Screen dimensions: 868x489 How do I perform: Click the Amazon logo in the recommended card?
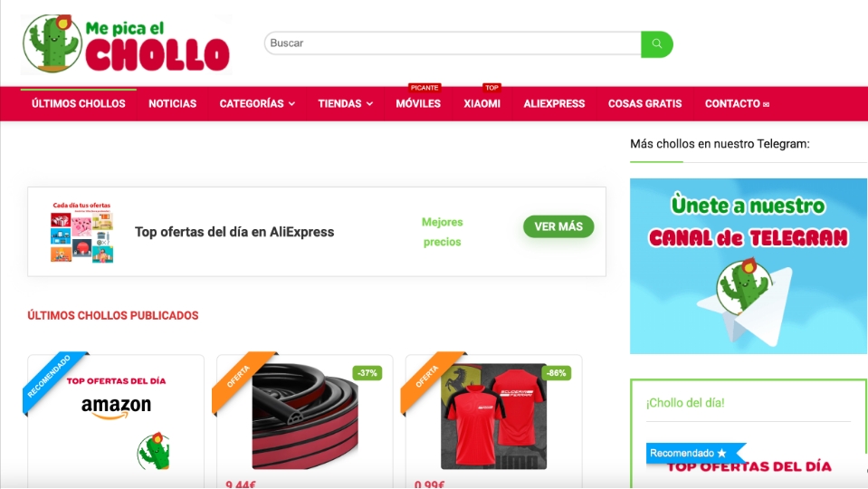coord(116,407)
